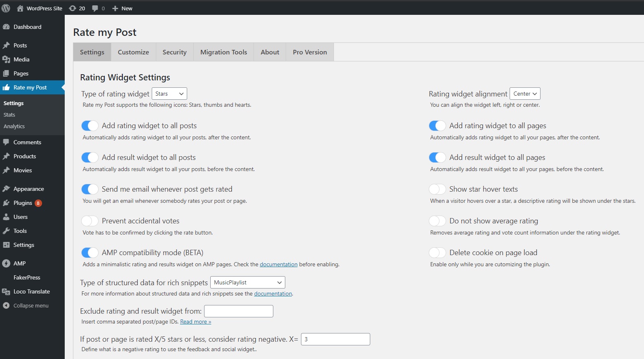
Task: Open the Migration Tools tab
Action: [x=223, y=52]
